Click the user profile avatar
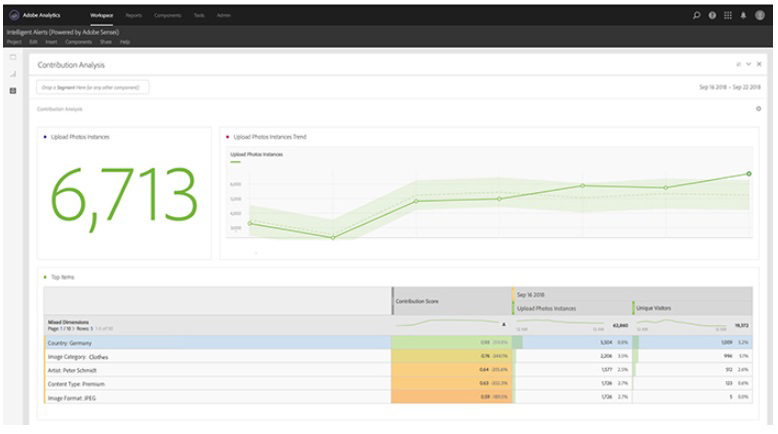778x434 pixels. [x=760, y=16]
